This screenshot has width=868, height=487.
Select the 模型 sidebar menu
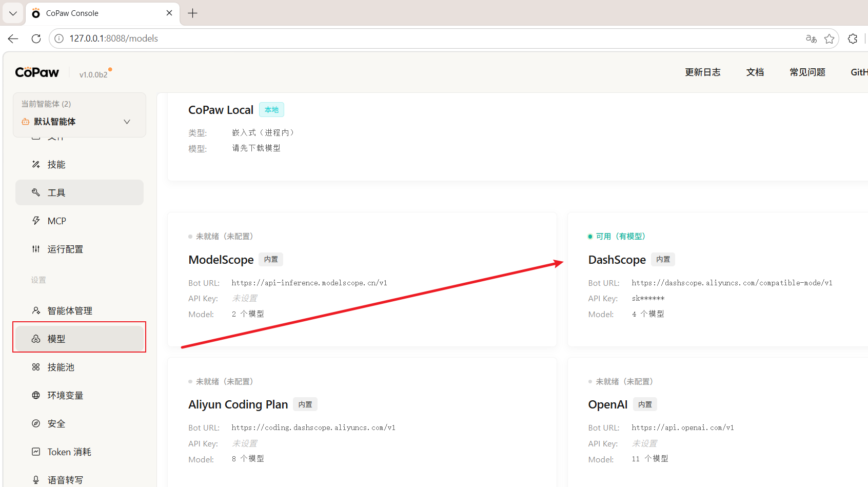[x=80, y=339]
